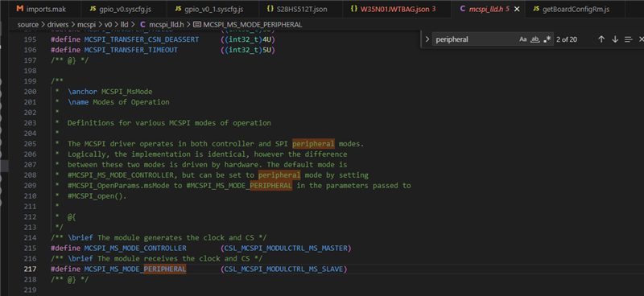Go to next match arrow

pyautogui.click(x=615, y=39)
